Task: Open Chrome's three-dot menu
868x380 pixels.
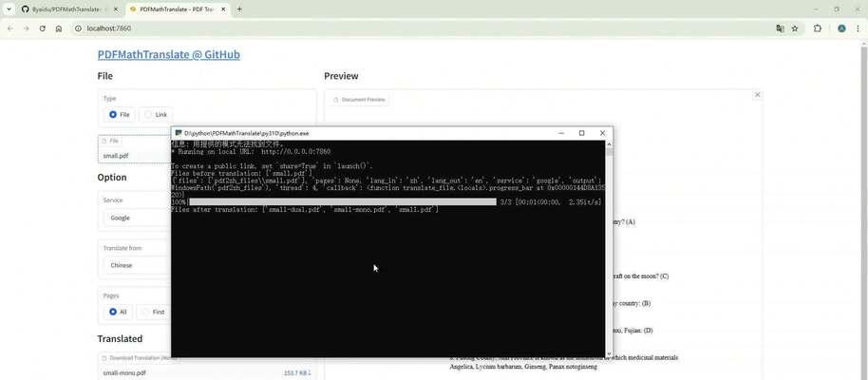Action: pyautogui.click(x=858, y=28)
